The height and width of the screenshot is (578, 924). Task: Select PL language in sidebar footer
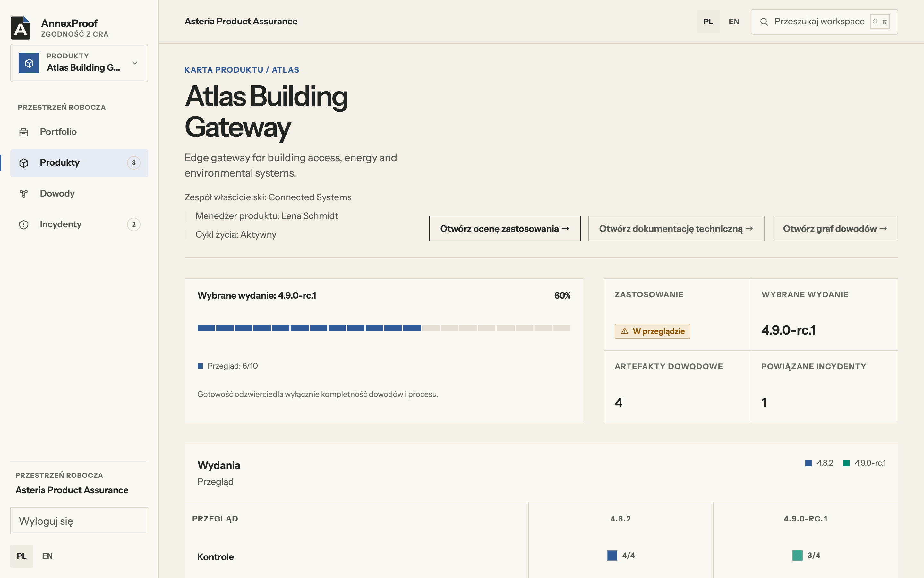click(x=22, y=556)
